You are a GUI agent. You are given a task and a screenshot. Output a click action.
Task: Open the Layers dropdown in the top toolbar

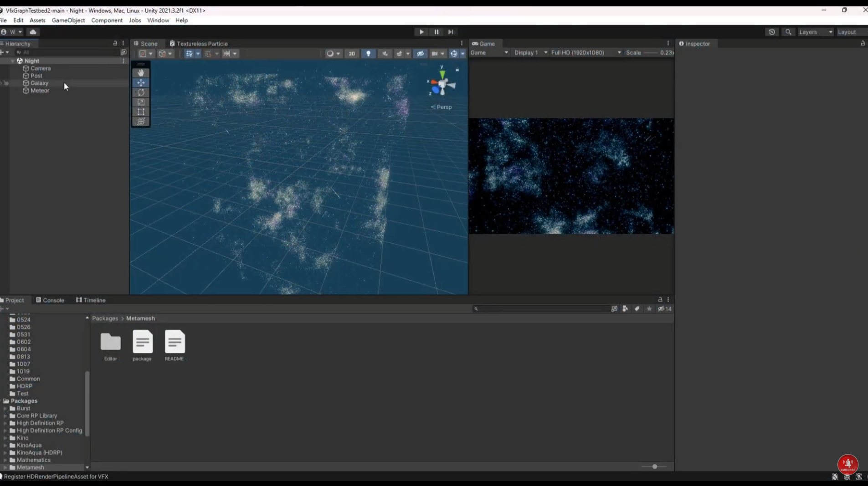click(815, 31)
